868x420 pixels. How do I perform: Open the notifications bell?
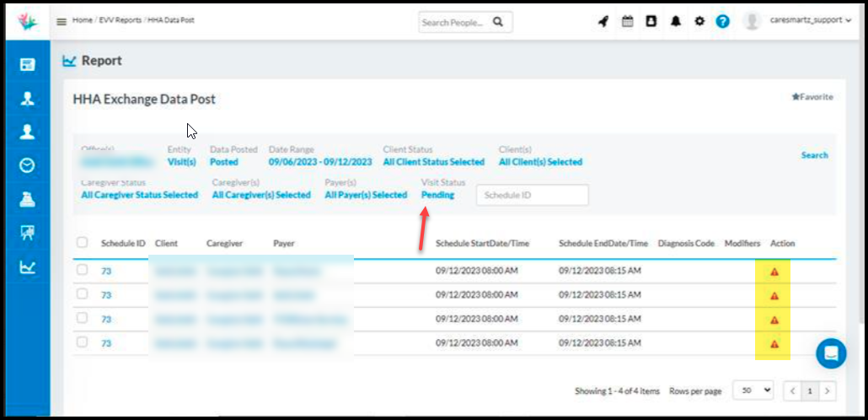pyautogui.click(x=675, y=22)
